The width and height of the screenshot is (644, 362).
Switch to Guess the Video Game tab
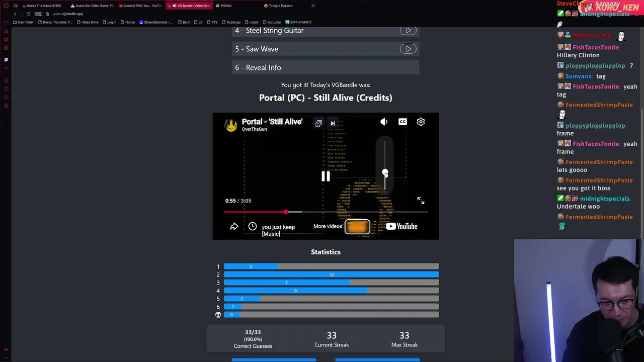coord(92,6)
